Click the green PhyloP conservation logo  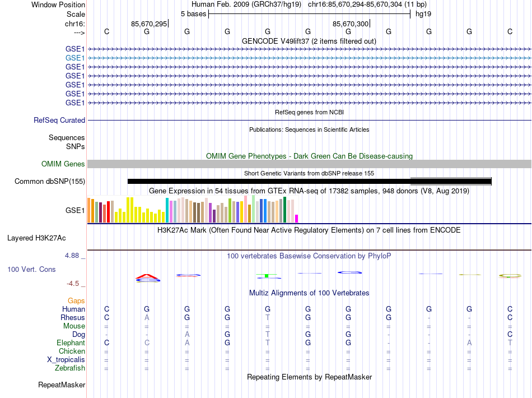pos(267,275)
